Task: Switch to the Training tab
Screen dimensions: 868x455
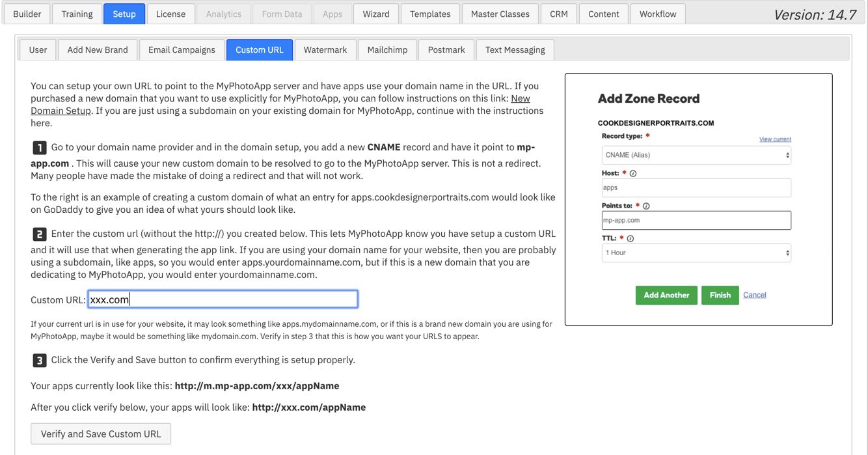Action: [x=77, y=14]
